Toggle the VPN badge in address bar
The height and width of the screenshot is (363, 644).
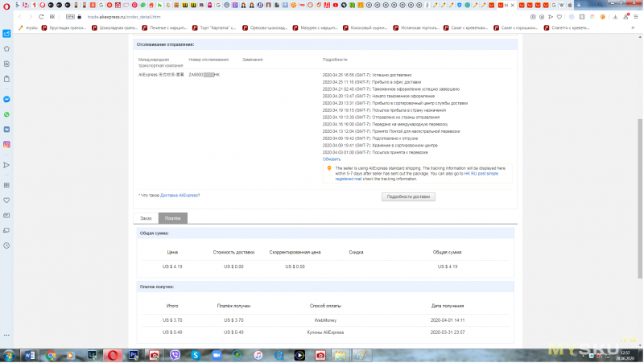pos(68,17)
